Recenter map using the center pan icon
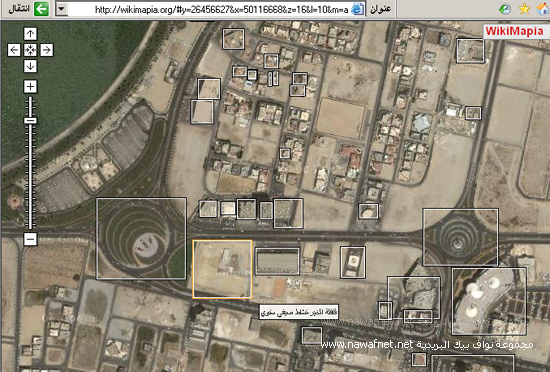Viewport: 550px width, 372px height. 30,50
